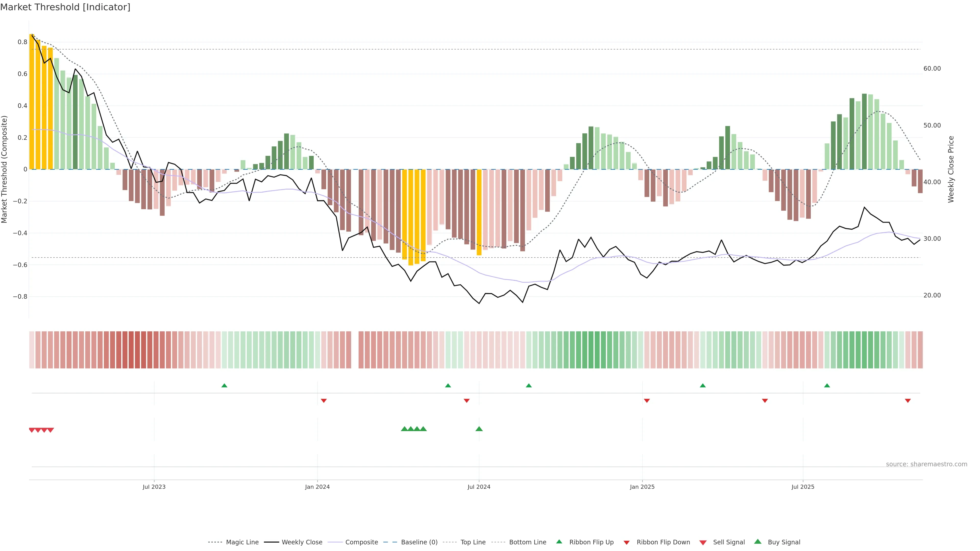
Task: Click the isolated Buy Signal marker at Jul 2024
Action: (479, 429)
